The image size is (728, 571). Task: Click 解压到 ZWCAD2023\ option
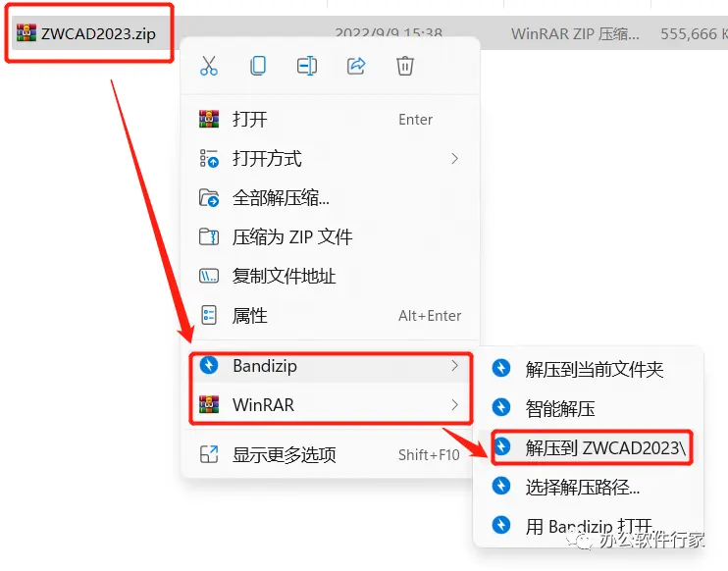tap(592, 447)
